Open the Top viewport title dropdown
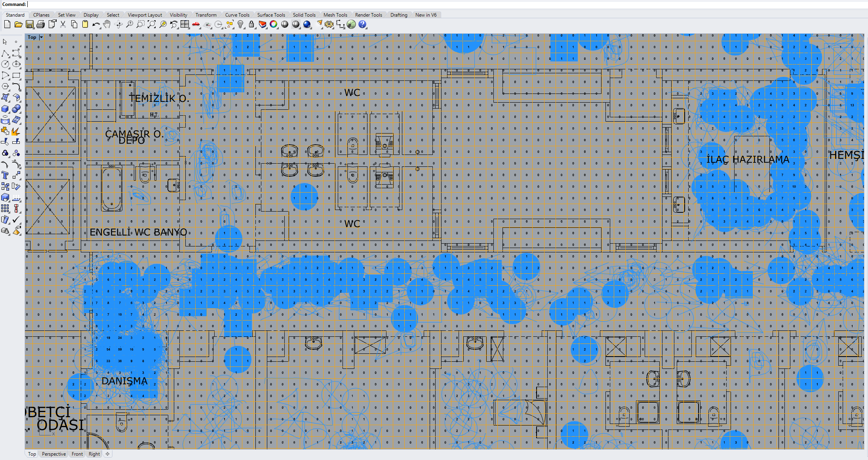The height and width of the screenshot is (460, 868). tap(40, 37)
